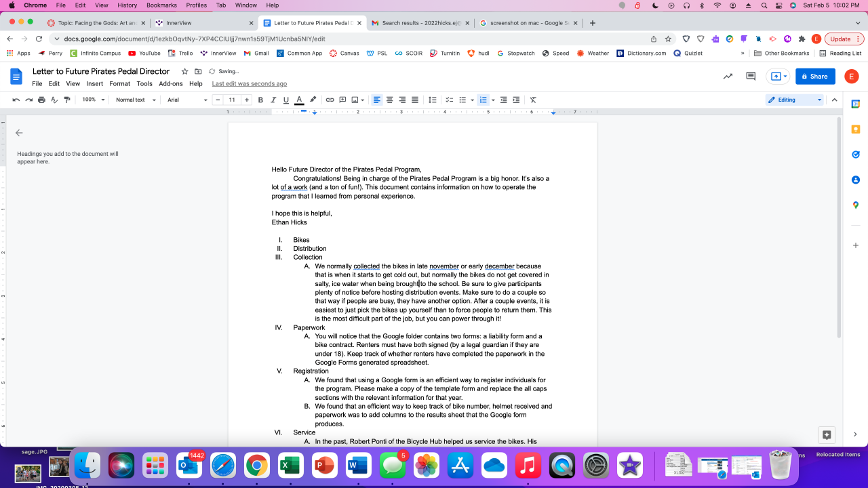This screenshot has height=488, width=868.
Task: Set right text alignment
Action: (402, 100)
